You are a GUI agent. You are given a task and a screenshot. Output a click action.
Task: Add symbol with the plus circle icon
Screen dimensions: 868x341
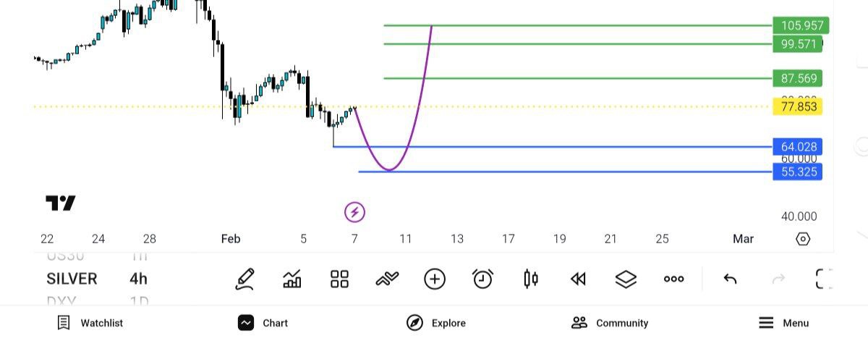coord(435,279)
